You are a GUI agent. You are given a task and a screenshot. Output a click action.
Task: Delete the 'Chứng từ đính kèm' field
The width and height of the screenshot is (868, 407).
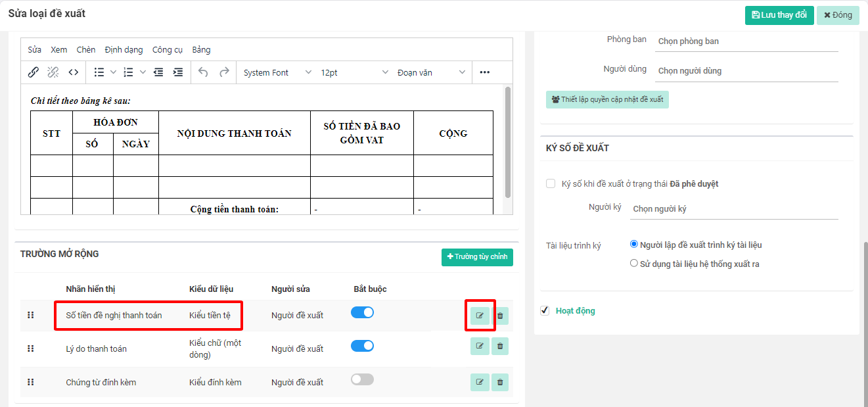500,382
